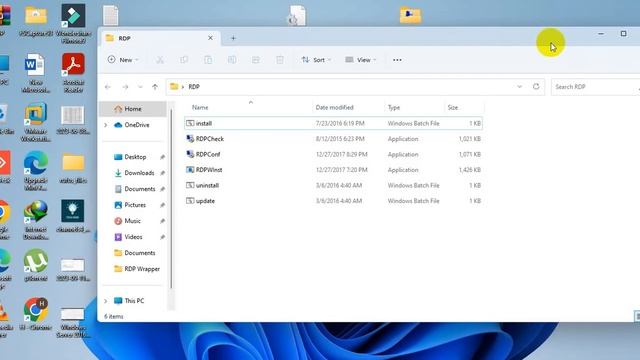Select the RDPConf application file
The height and width of the screenshot is (360, 640).
(333, 154)
